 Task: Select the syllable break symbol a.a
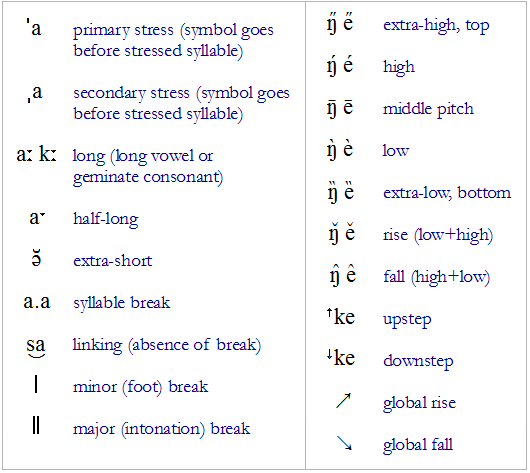tap(37, 302)
